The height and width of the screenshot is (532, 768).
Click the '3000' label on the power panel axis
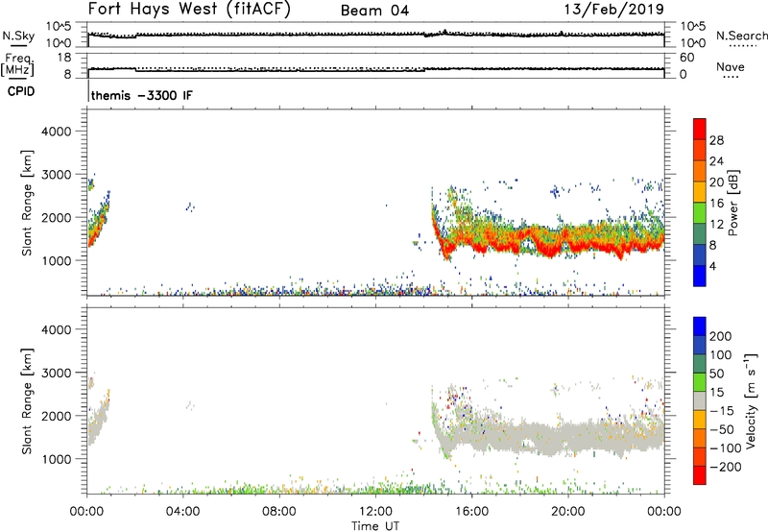click(x=56, y=175)
